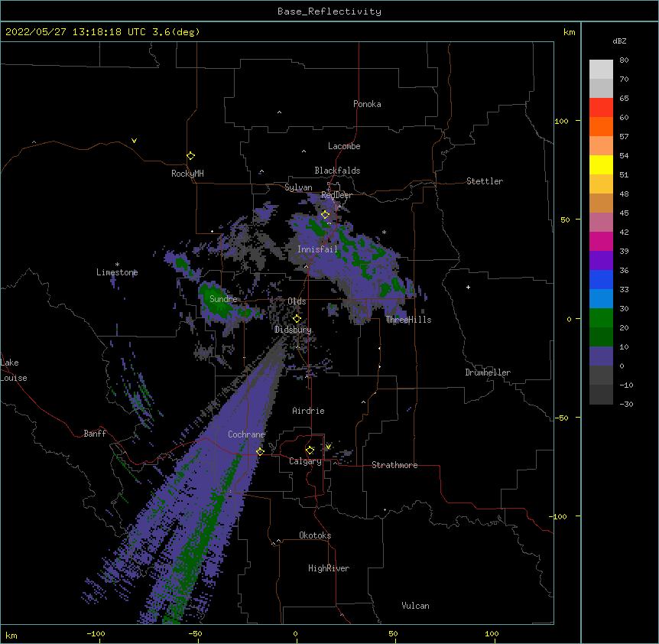Click the ThreeHills city label
This screenshot has height=644, width=659.
click(408, 320)
